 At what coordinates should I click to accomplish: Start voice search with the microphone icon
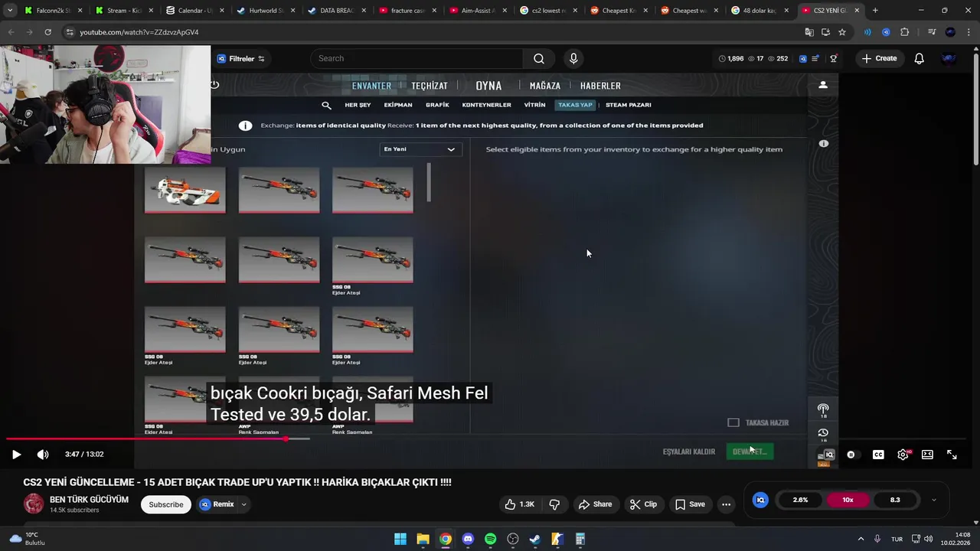pos(573,59)
